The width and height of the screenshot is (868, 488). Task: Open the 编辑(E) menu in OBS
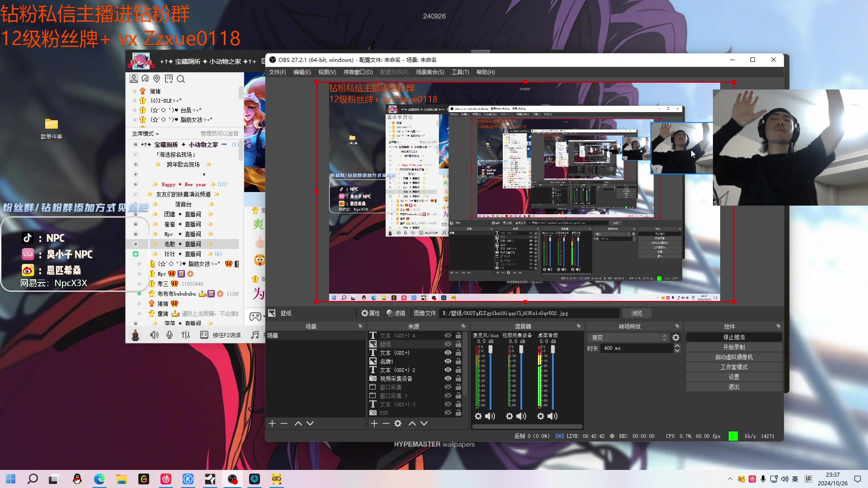point(302,72)
